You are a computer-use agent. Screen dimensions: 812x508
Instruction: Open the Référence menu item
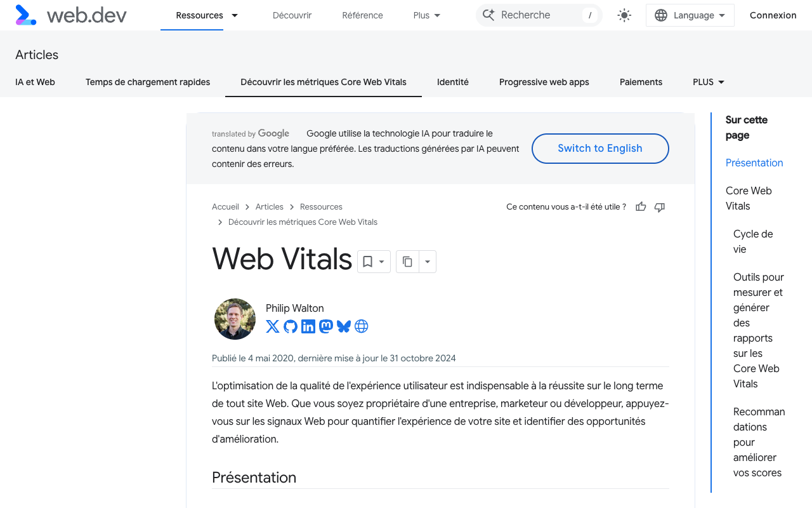(x=362, y=15)
